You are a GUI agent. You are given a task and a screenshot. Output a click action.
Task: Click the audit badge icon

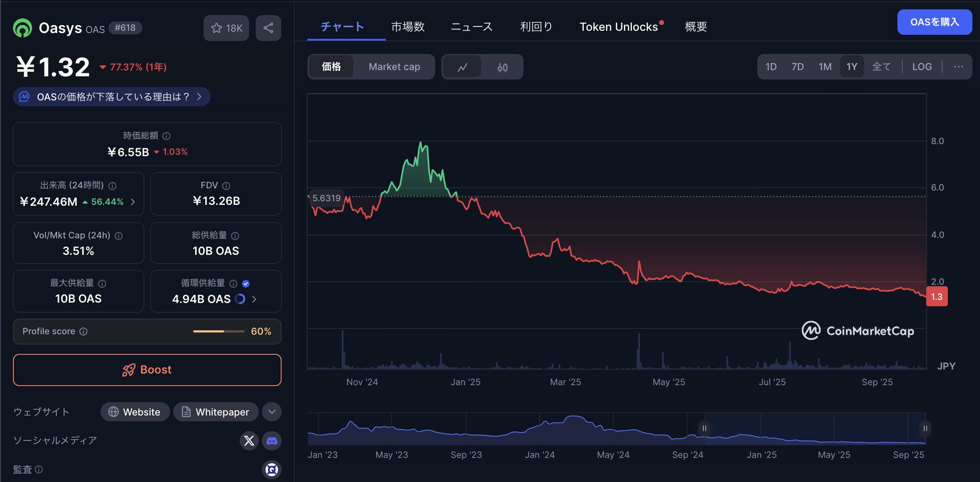[272, 470]
